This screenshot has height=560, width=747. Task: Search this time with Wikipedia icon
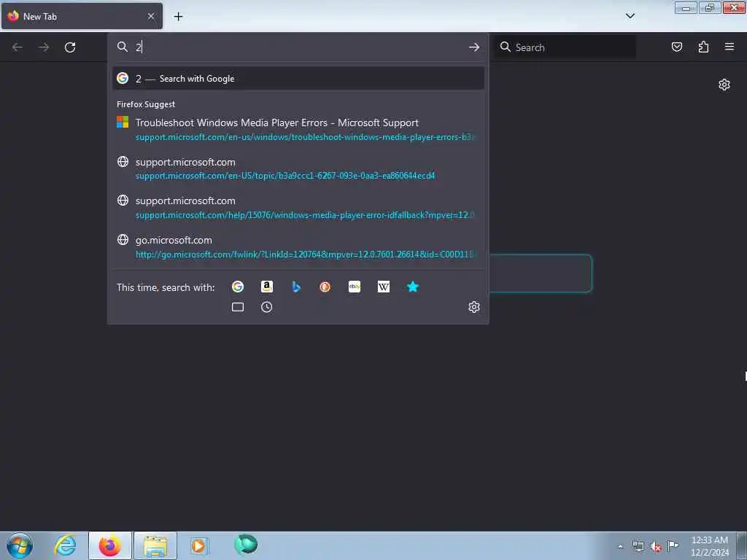click(384, 287)
